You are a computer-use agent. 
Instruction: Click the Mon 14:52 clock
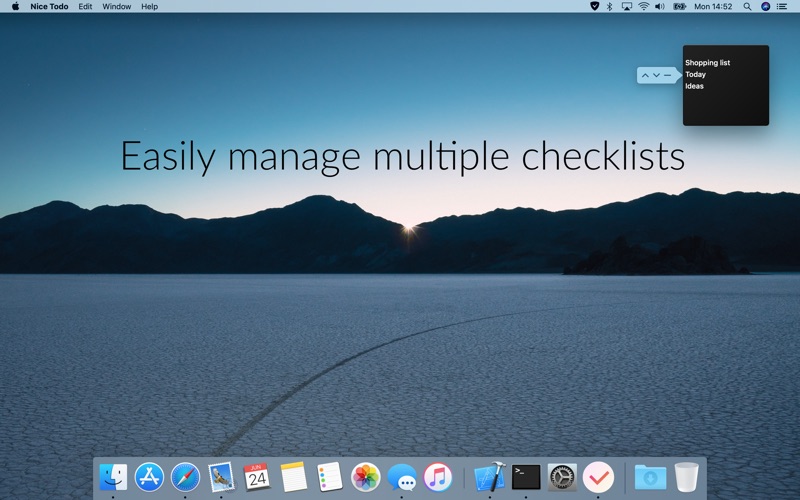[x=713, y=7]
